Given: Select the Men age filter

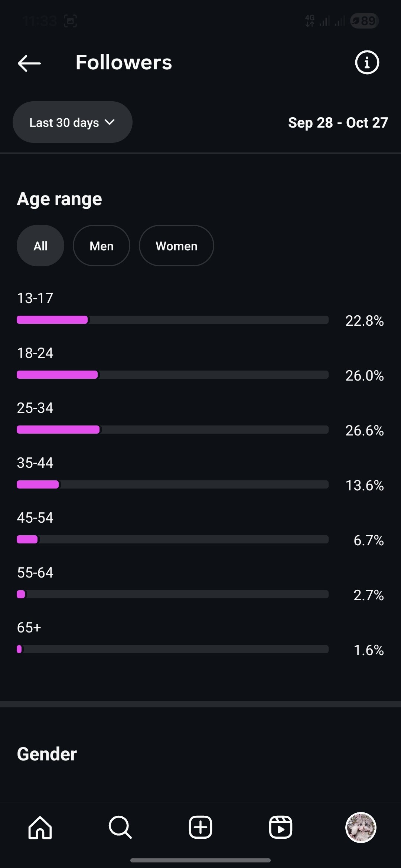Looking at the screenshot, I should [101, 246].
